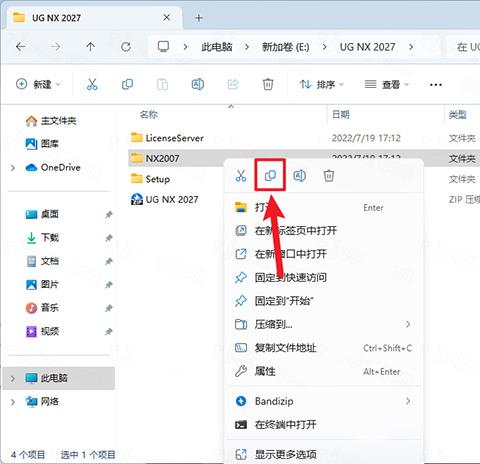This screenshot has width=480, height=464.
Task: Click the Share icon in the toolbar
Action: pyautogui.click(x=233, y=84)
